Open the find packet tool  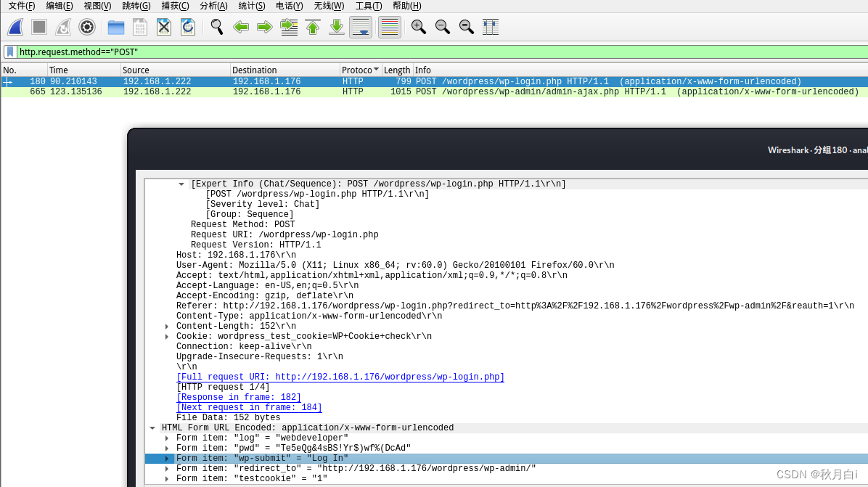click(x=216, y=27)
